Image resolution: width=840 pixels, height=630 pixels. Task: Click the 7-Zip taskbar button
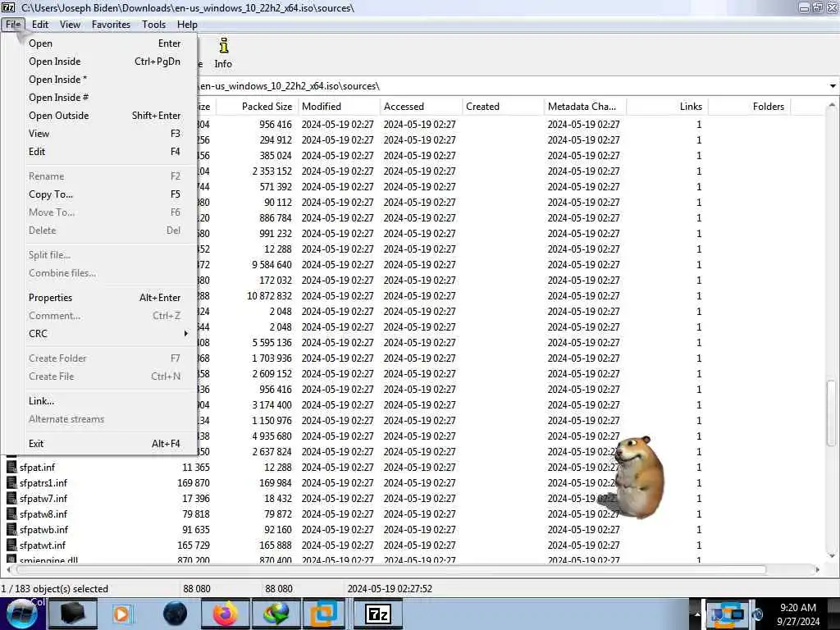(x=377, y=614)
